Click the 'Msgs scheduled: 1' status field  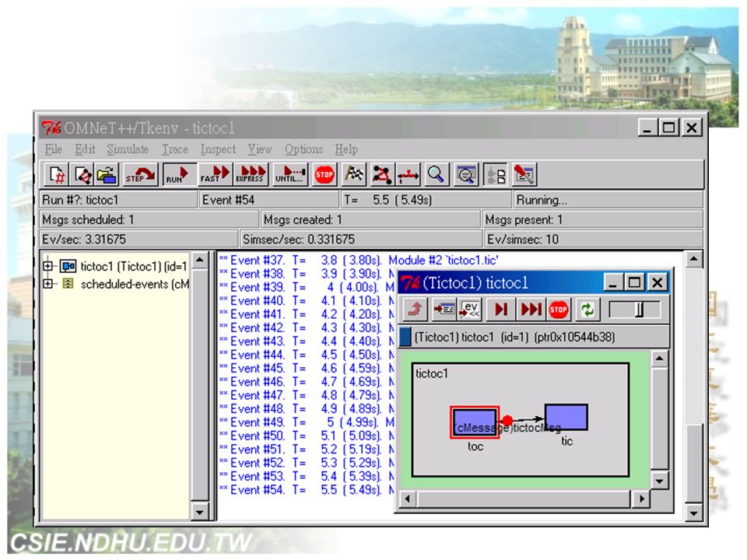149,219
